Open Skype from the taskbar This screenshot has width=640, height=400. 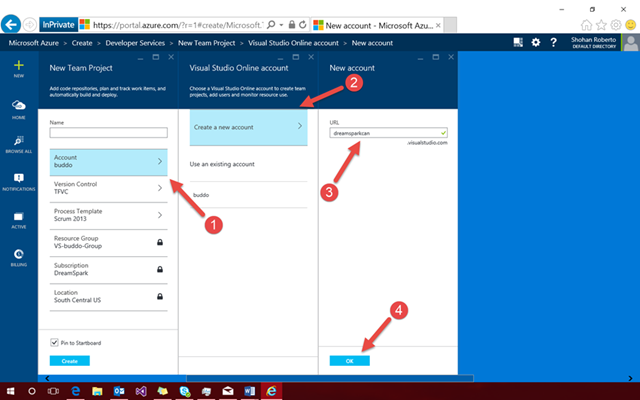pyautogui.click(x=184, y=391)
